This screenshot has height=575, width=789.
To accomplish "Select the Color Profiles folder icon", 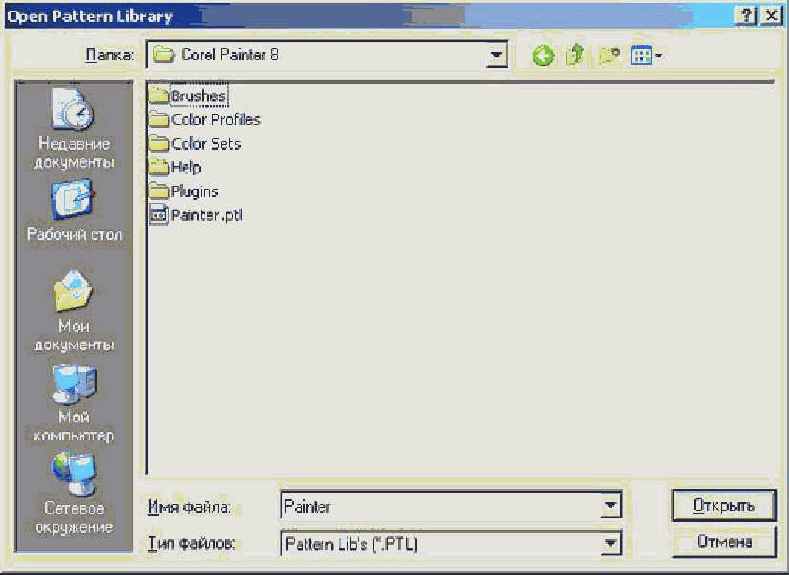I will tap(159, 119).
